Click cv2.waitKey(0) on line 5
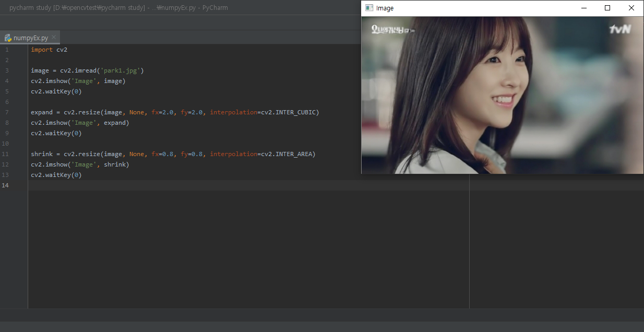This screenshot has width=644, height=332. [x=56, y=91]
